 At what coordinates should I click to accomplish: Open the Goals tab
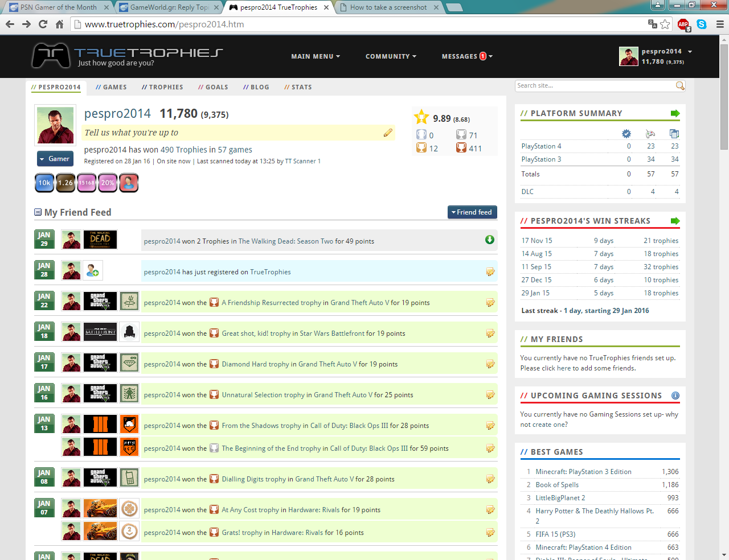pos(213,87)
